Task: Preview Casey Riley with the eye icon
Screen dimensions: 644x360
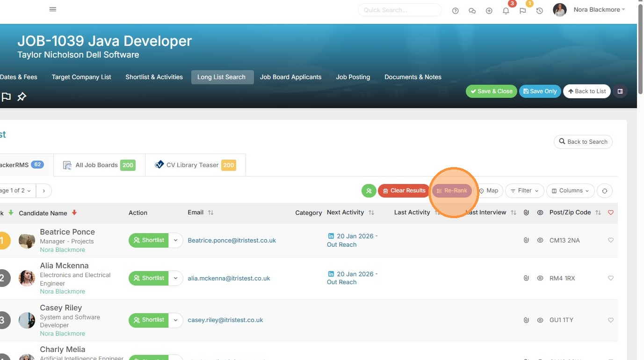Action: click(x=540, y=320)
